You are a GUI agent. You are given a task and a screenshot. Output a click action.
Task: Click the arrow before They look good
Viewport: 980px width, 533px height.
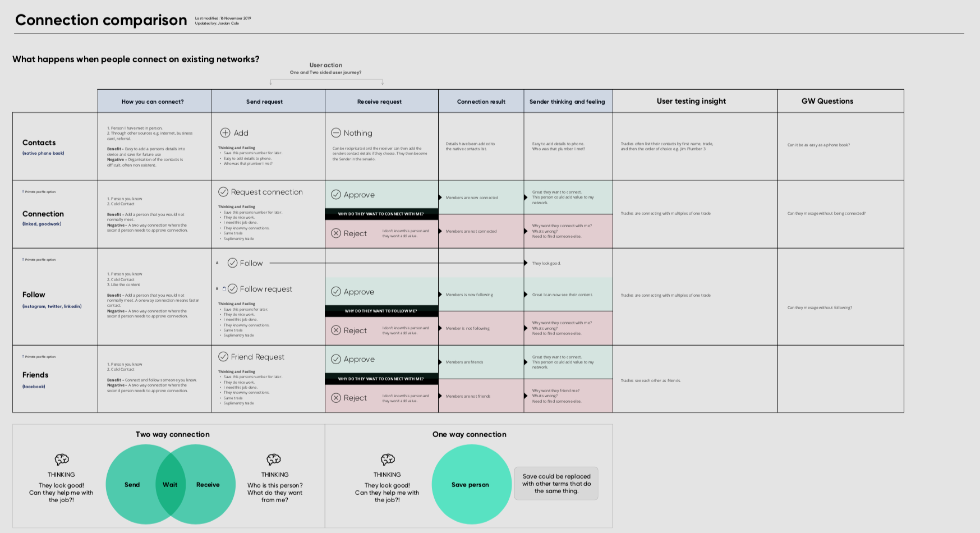click(526, 263)
